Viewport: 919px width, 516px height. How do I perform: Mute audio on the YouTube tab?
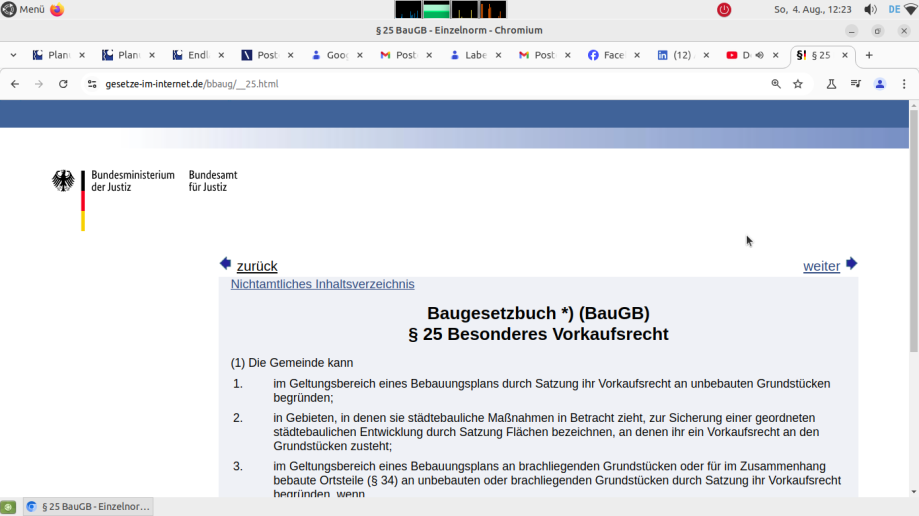click(759, 55)
